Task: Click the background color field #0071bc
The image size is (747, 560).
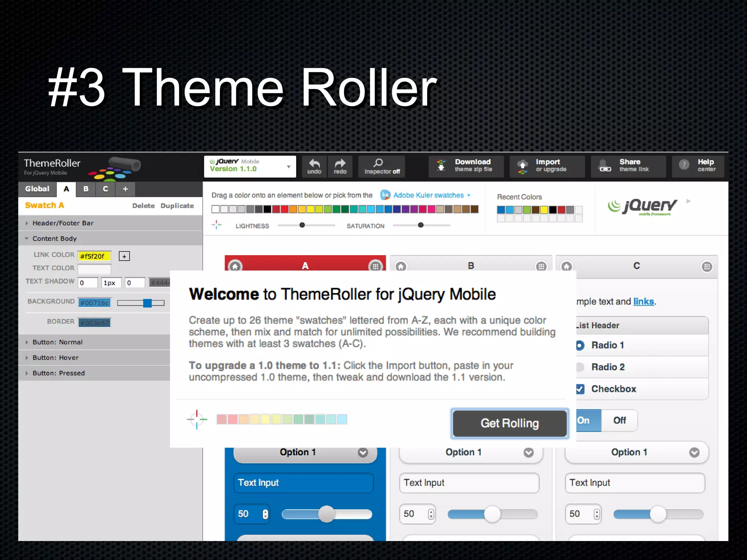Action: 94,303
